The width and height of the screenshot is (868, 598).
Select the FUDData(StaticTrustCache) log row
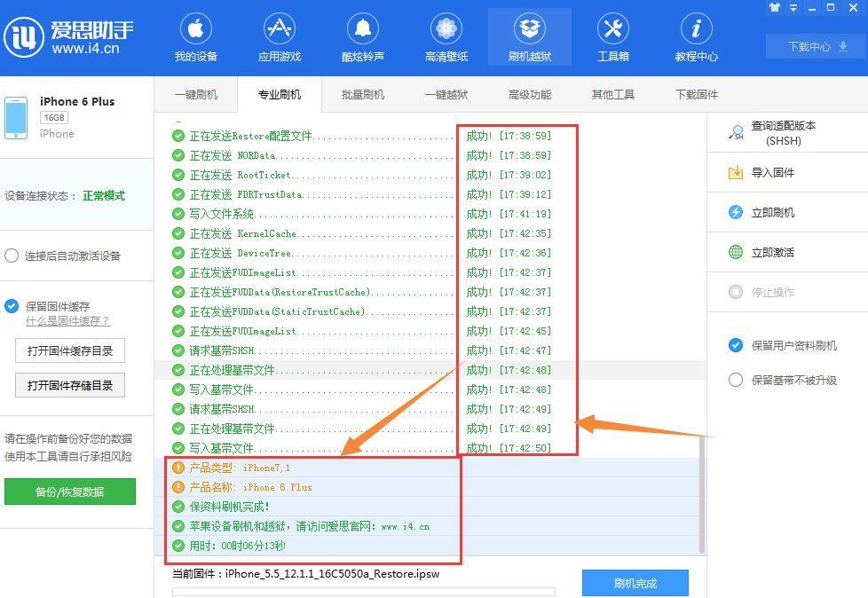coord(430,311)
